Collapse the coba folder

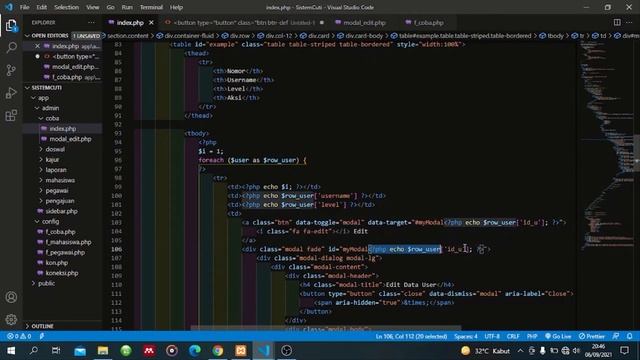pos(62,118)
